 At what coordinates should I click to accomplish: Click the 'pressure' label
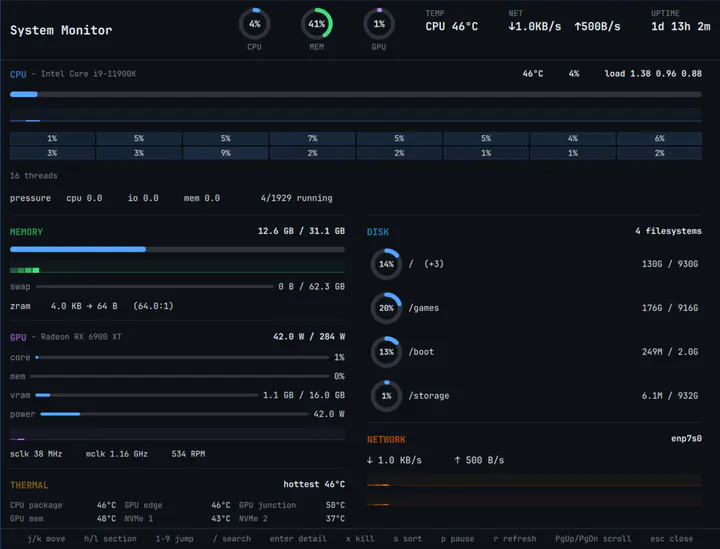pos(30,198)
